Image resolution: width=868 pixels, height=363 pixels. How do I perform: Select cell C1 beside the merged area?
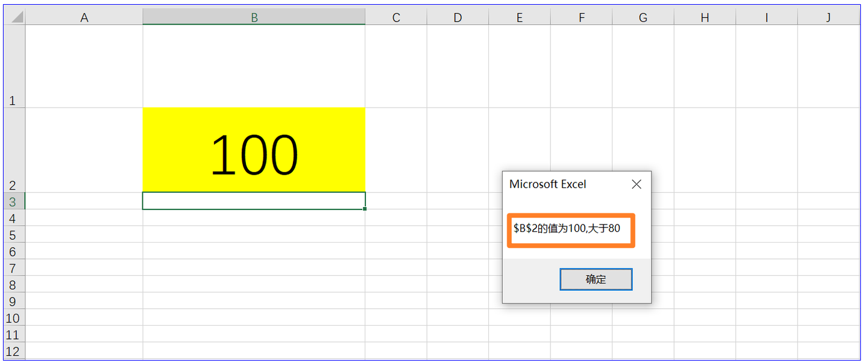pos(396,66)
